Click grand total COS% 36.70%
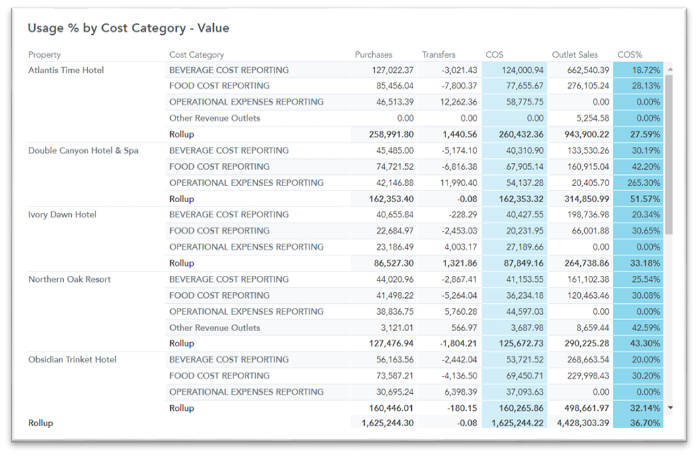 [645, 423]
